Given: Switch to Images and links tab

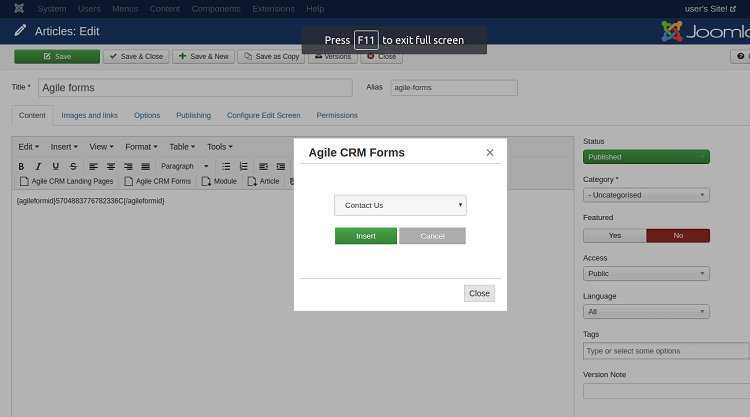Looking at the screenshot, I should [89, 115].
